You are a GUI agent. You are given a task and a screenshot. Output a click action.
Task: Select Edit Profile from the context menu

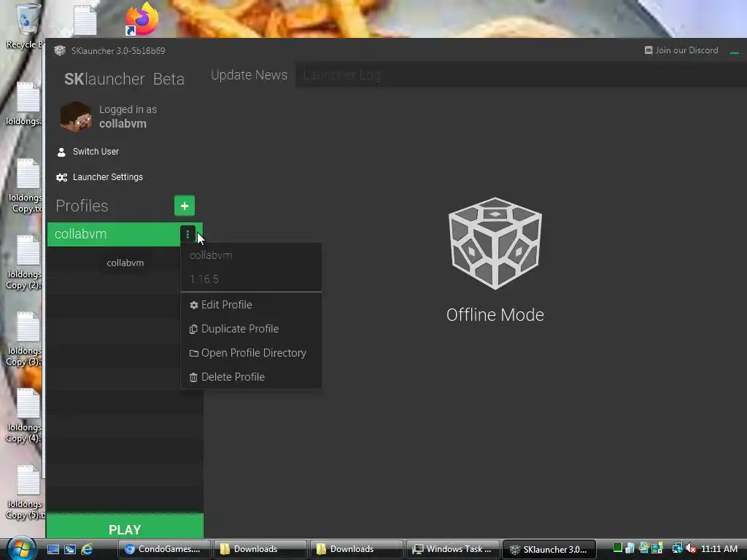(x=251, y=305)
